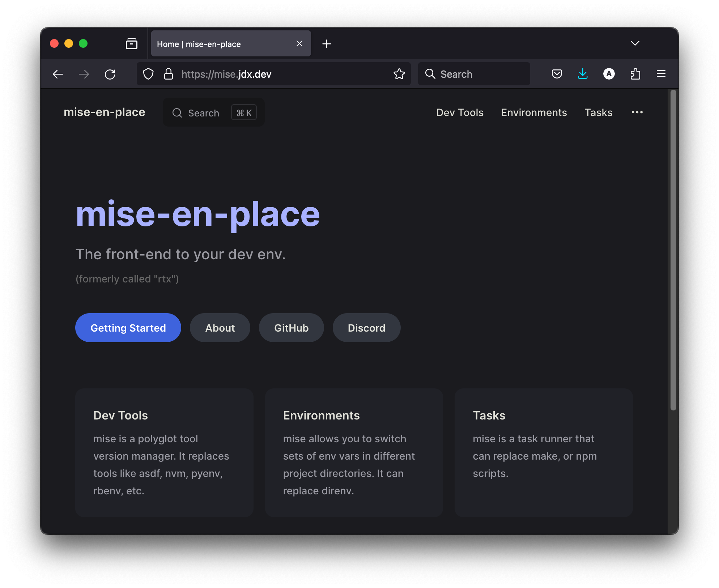Open the Tasks feature card
Viewport: 719px width, 588px height.
[544, 453]
